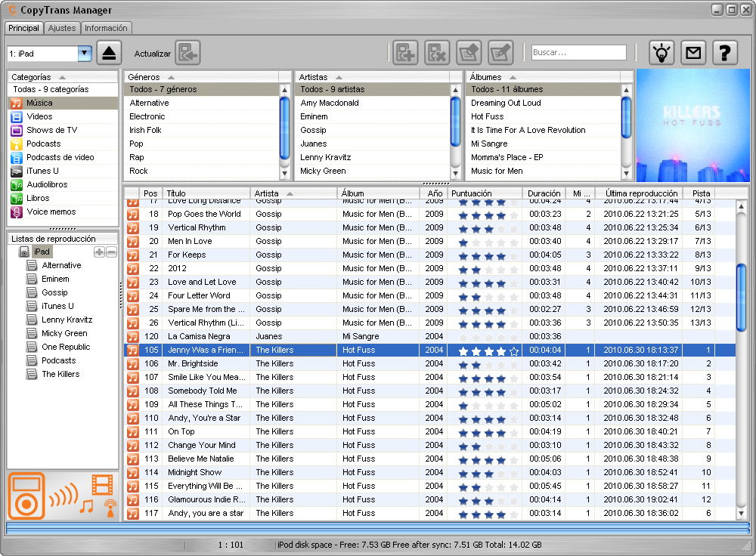Select the Podcasts de video category

point(63,157)
